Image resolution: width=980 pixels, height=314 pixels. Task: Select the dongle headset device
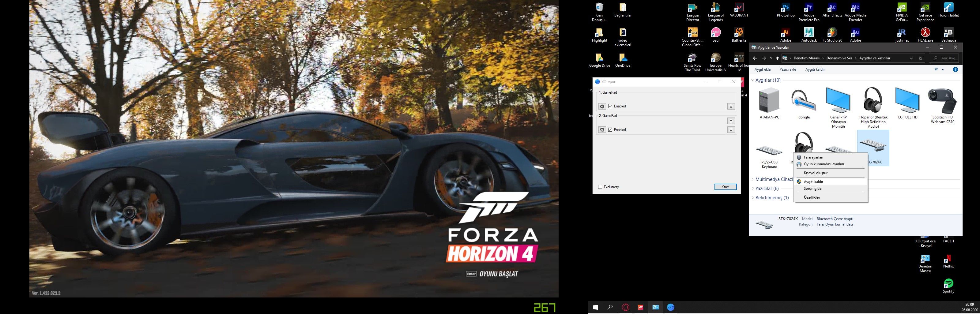tap(804, 103)
